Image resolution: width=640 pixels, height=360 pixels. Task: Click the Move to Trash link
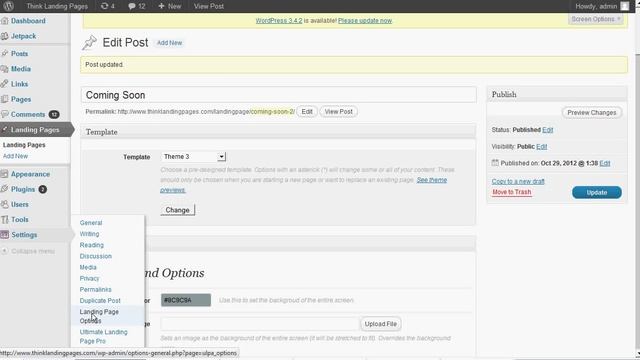tap(512, 192)
